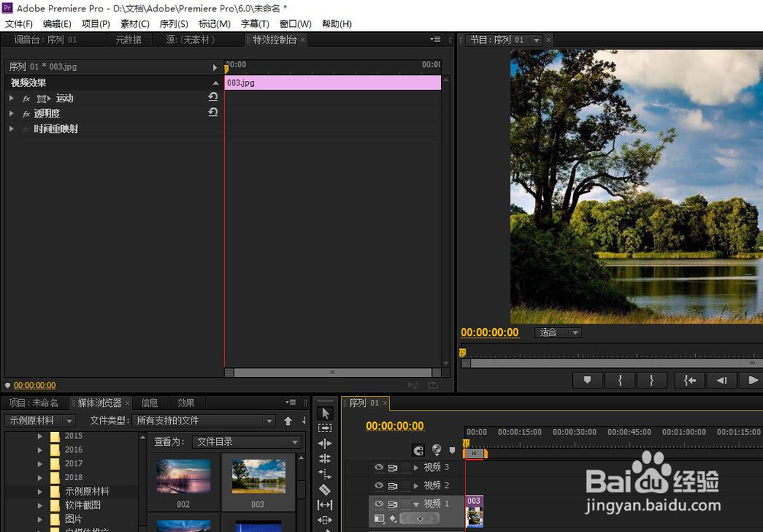The image size is (763, 532).
Task: Select the Slide tool
Action: pyautogui.click(x=325, y=520)
